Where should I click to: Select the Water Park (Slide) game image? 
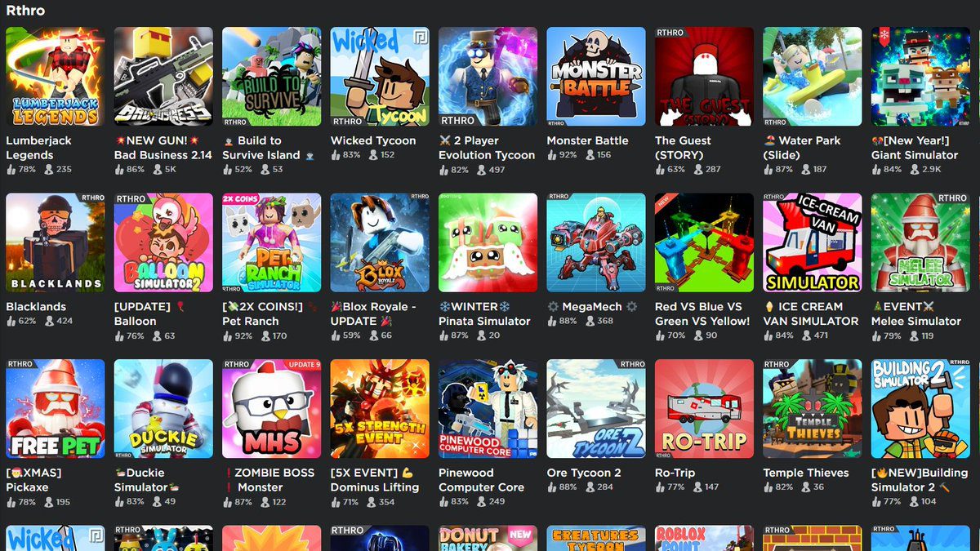coord(813,77)
